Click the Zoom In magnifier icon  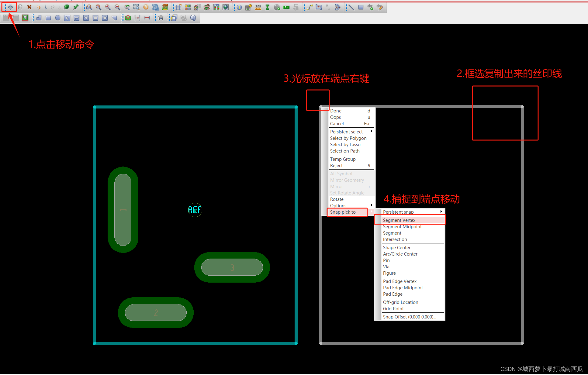[108, 7]
